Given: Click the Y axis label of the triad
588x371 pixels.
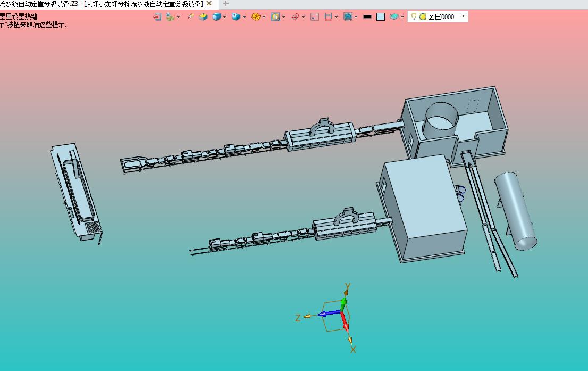Looking at the screenshot, I should click(348, 286).
